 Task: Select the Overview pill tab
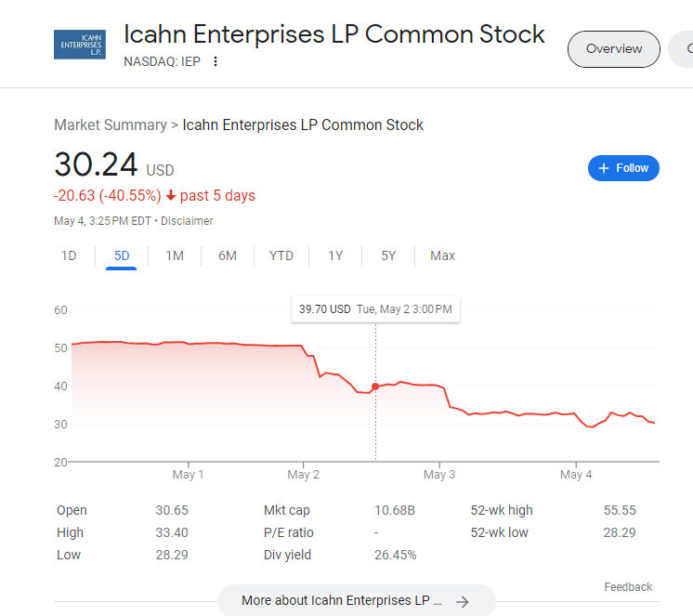(613, 49)
